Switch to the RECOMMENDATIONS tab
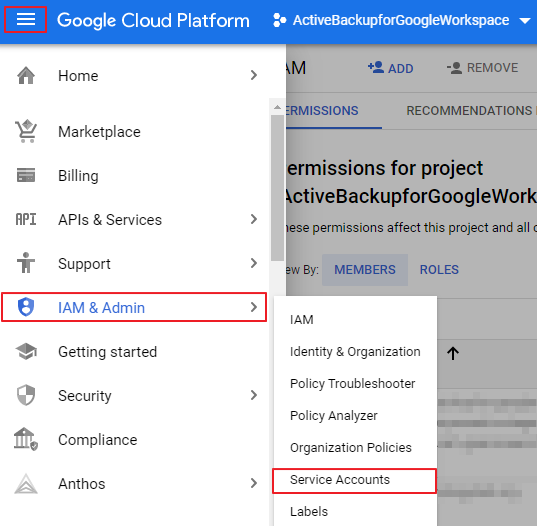 [469, 111]
